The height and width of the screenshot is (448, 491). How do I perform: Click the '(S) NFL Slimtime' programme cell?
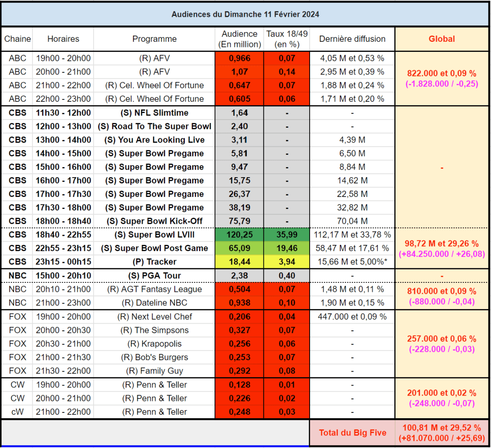coord(155,113)
